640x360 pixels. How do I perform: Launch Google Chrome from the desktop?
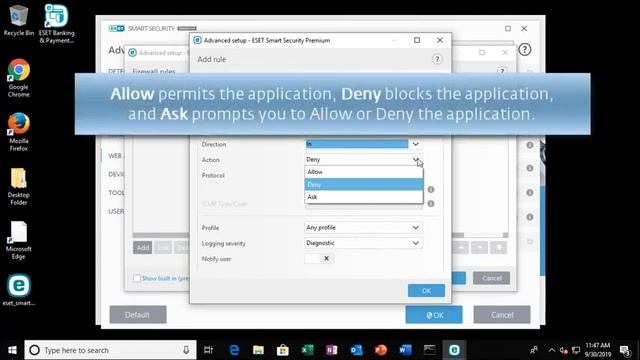18,78
